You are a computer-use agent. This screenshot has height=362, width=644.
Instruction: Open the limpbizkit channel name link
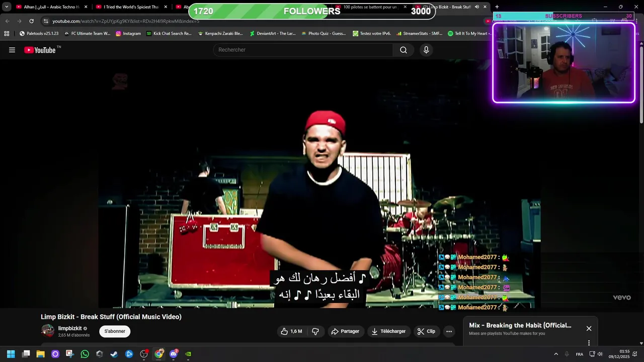[x=70, y=328]
